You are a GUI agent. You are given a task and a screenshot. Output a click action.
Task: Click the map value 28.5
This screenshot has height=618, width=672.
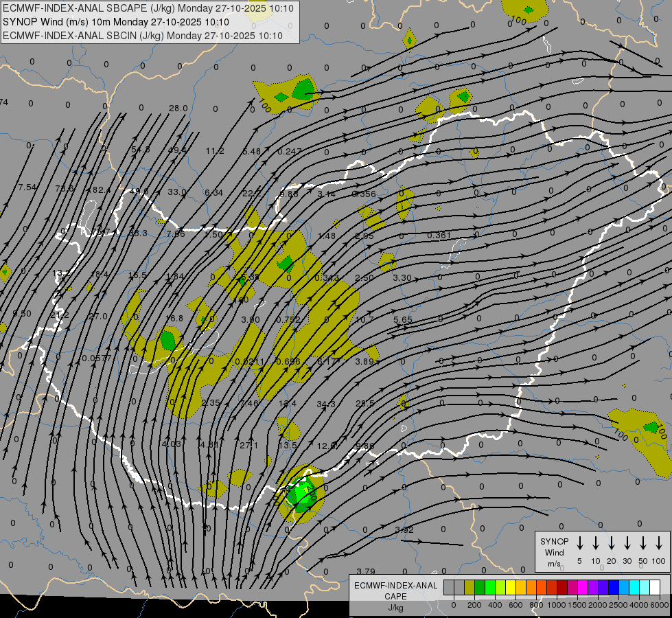point(364,403)
